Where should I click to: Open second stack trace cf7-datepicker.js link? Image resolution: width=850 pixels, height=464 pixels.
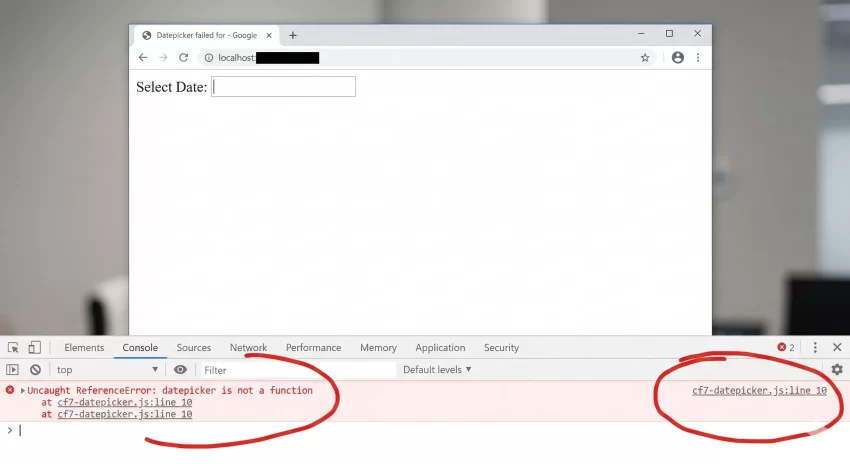point(125,414)
